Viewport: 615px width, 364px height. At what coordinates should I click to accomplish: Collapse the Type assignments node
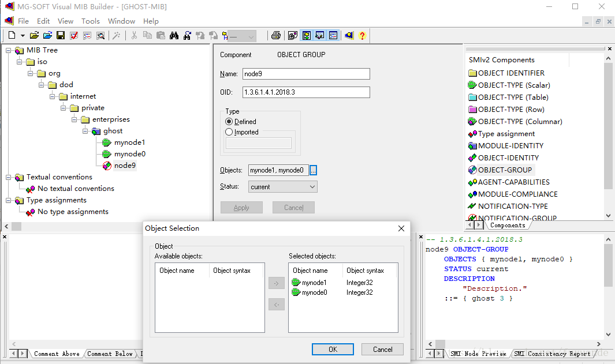click(8, 200)
